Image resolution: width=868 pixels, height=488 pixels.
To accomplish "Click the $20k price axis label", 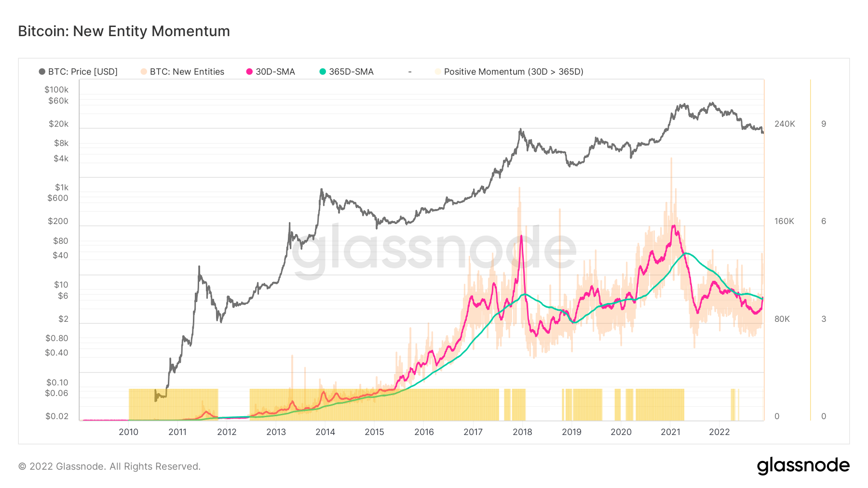I will 58,124.
